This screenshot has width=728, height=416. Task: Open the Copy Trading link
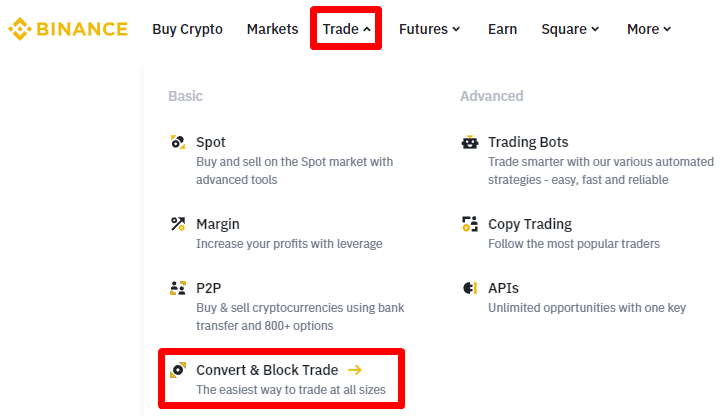coord(530,224)
